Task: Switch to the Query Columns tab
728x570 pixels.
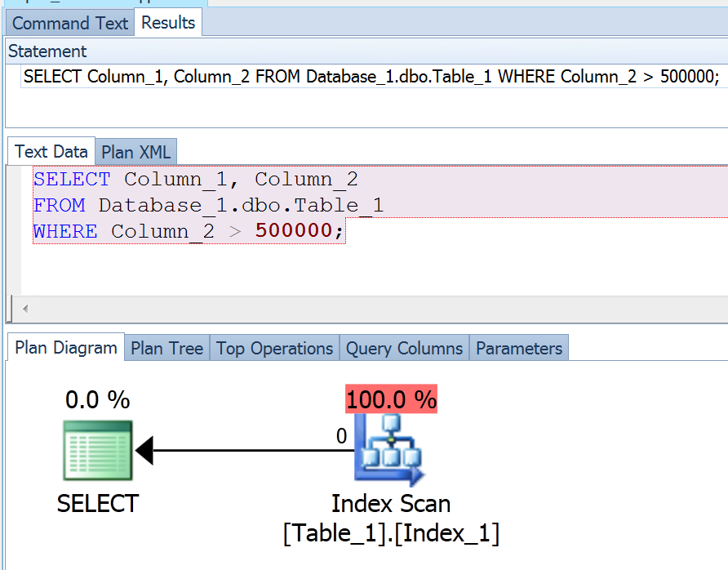Action: (404, 349)
